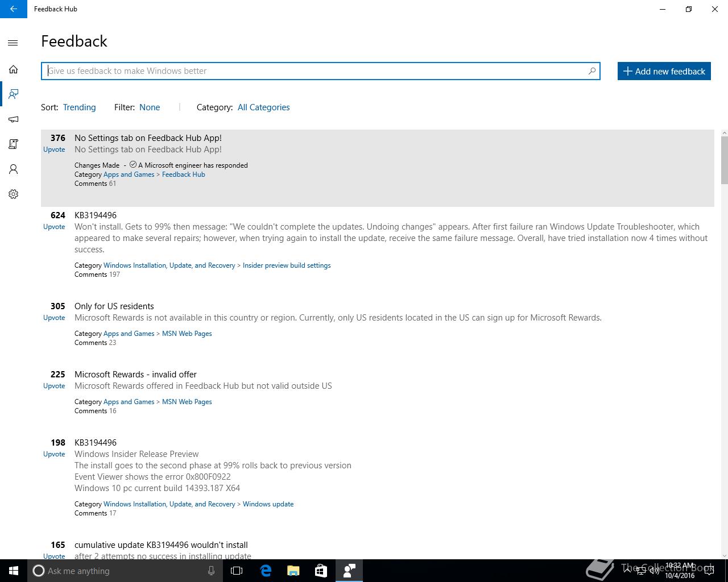Open Quests icon in sidebar
The width and height of the screenshot is (728, 582).
click(x=13, y=144)
